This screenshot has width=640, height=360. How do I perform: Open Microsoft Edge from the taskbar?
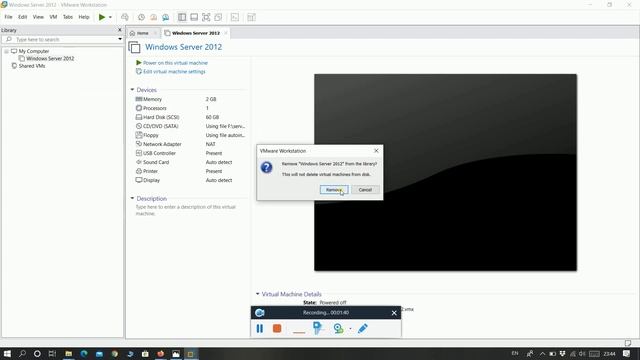[x=84, y=353]
